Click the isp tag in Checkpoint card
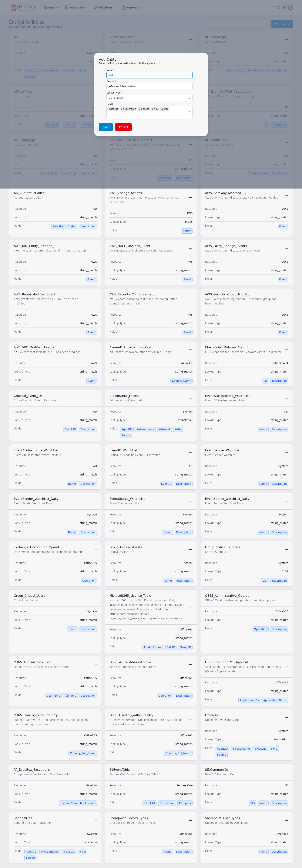 click(266, 381)
